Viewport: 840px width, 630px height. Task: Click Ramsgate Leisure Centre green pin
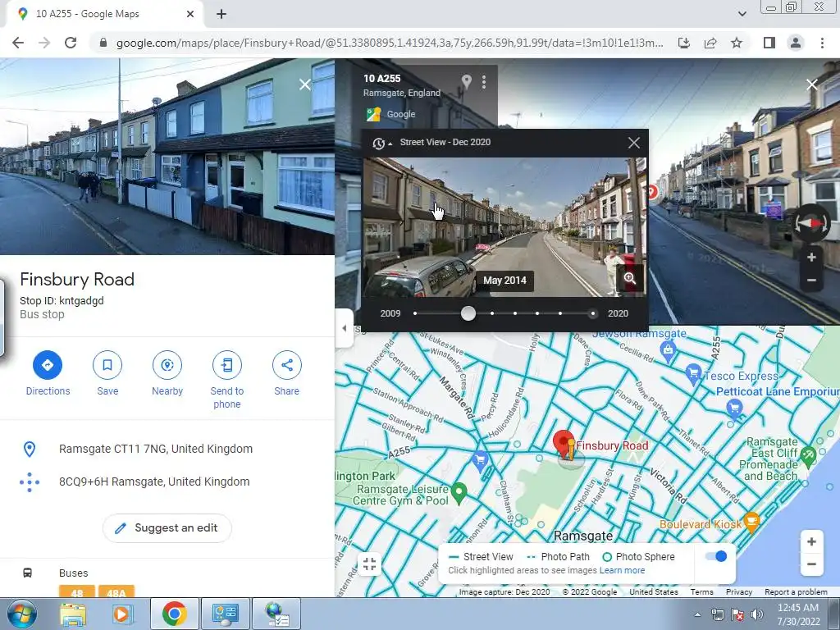click(459, 493)
